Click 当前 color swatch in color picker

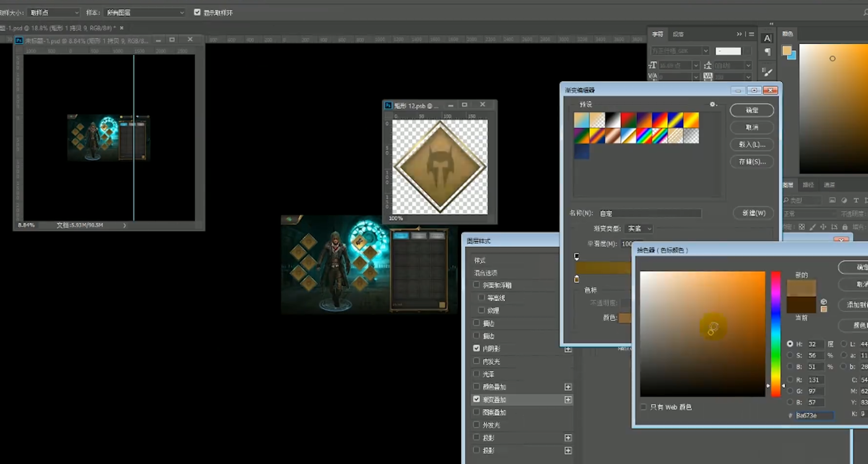tap(801, 305)
